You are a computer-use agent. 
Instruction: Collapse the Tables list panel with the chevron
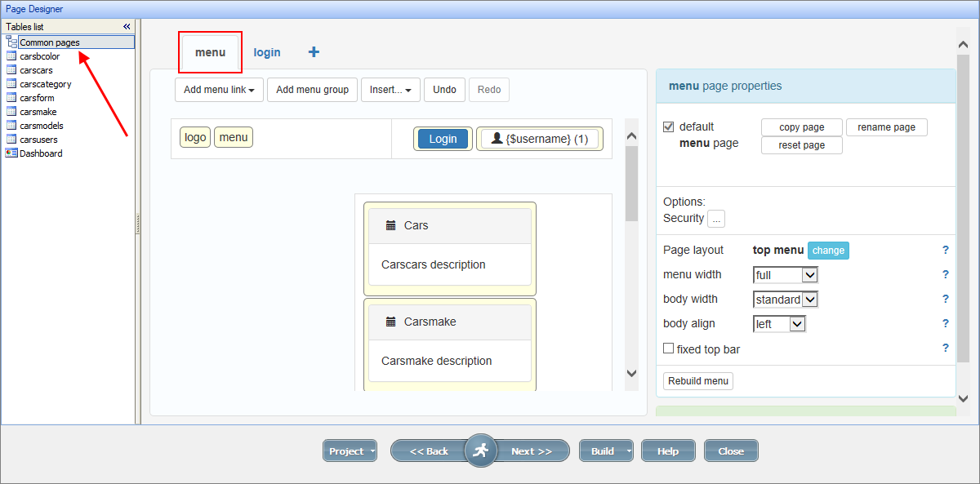pos(127,25)
